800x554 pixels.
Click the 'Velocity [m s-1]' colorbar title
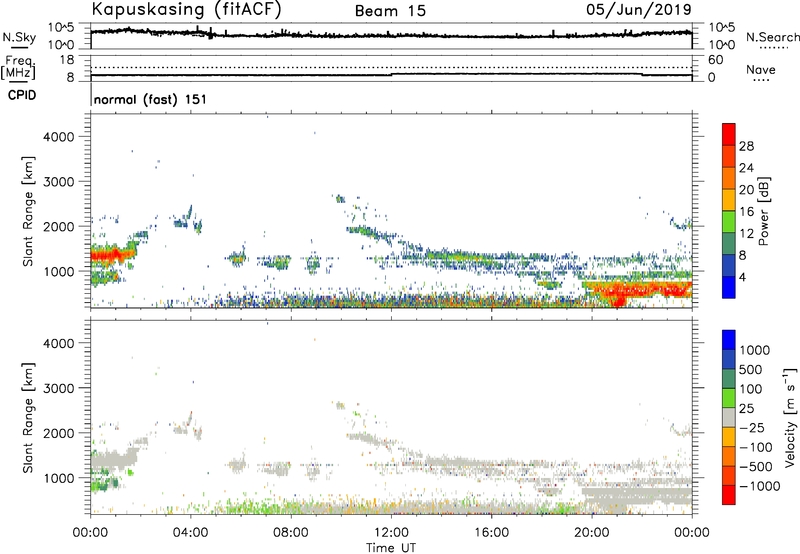pyautogui.click(x=790, y=417)
